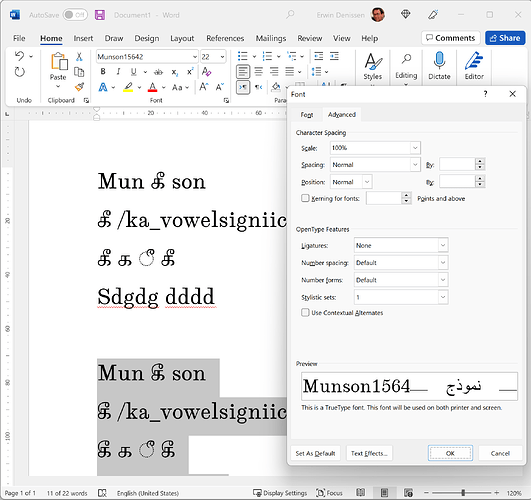Toggle Underline formatting

pos(134,71)
